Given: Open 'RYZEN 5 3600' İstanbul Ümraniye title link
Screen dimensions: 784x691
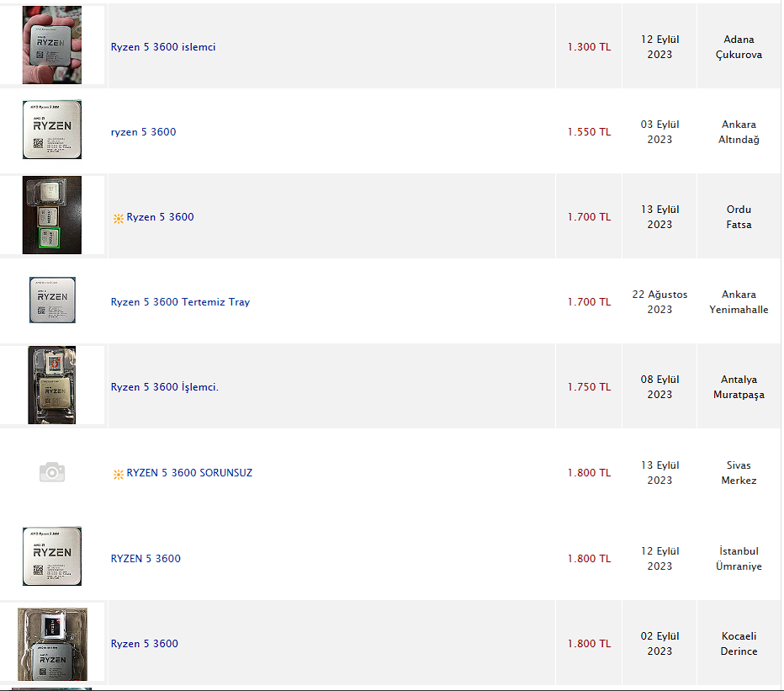Looking at the screenshot, I should coord(146,559).
